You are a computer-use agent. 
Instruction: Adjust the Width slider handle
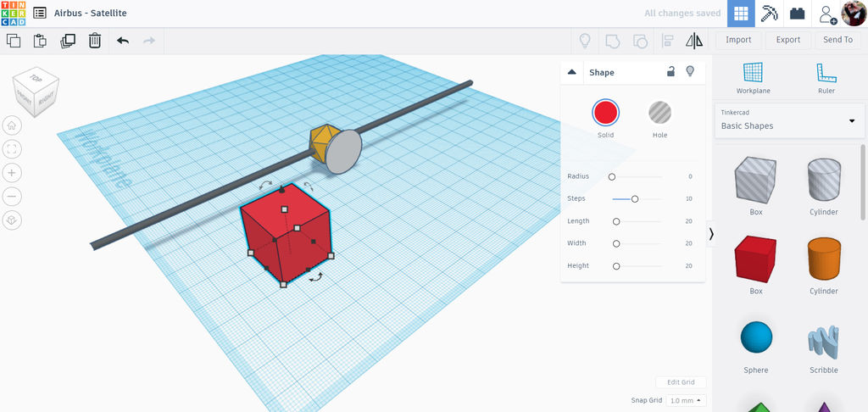coord(616,243)
